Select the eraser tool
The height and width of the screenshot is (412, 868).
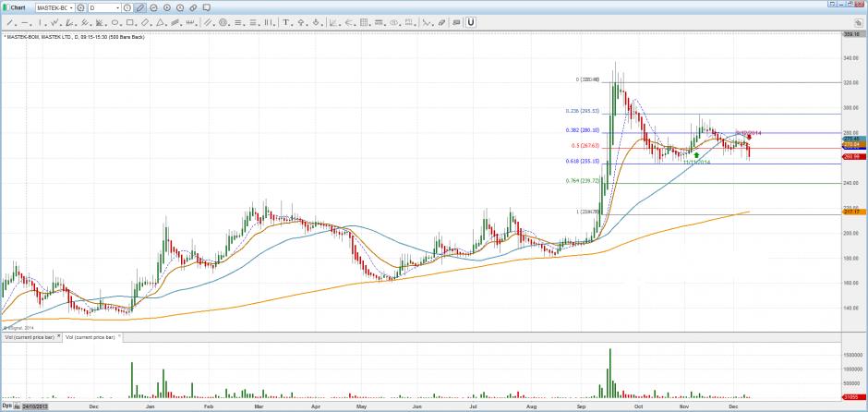[441, 23]
